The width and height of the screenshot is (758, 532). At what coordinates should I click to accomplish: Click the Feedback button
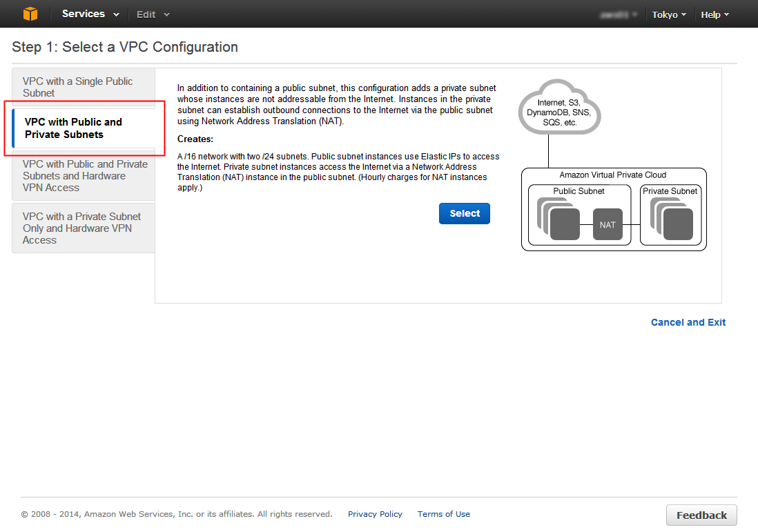tap(701, 515)
